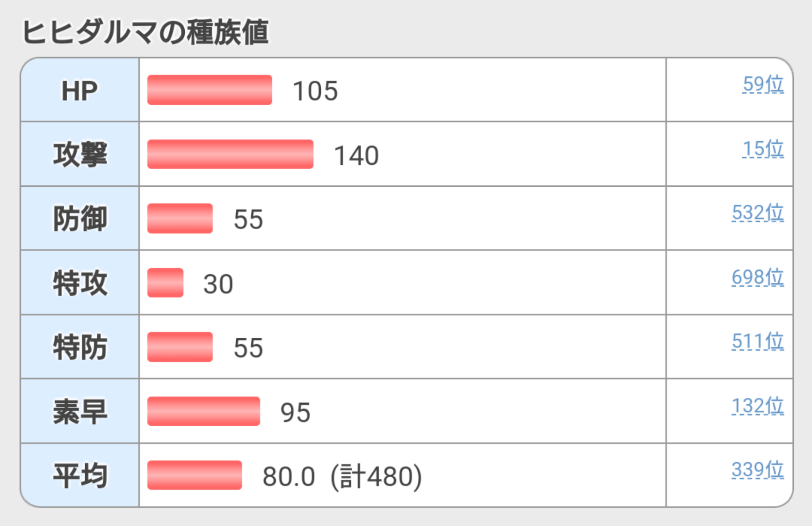Click the red 平均 stat bar
The width and height of the screenshot is (812, 526).
[194, 475]
